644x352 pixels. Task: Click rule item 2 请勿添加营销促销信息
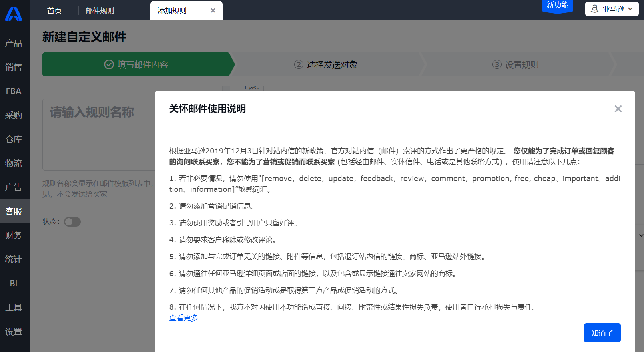[212, 206]
